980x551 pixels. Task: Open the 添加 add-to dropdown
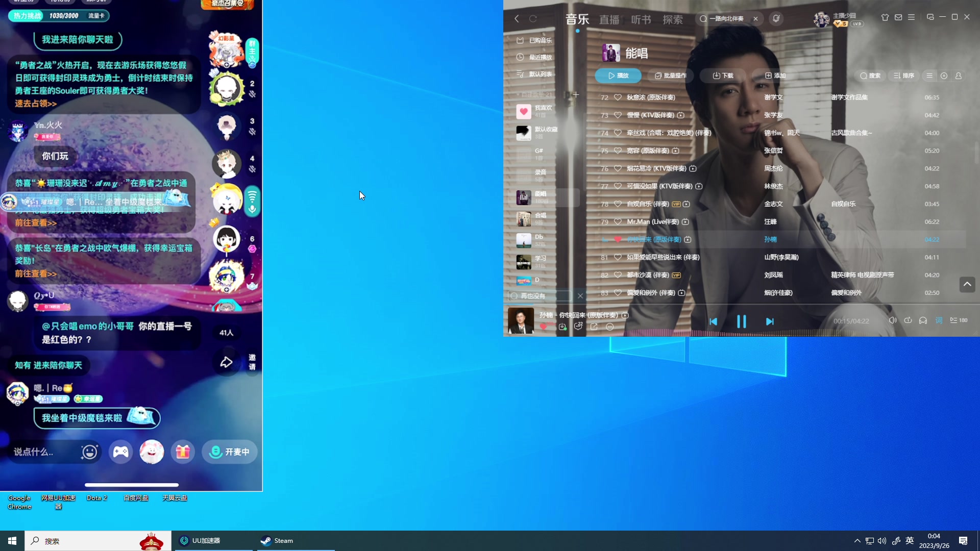[x=775, y=76]
